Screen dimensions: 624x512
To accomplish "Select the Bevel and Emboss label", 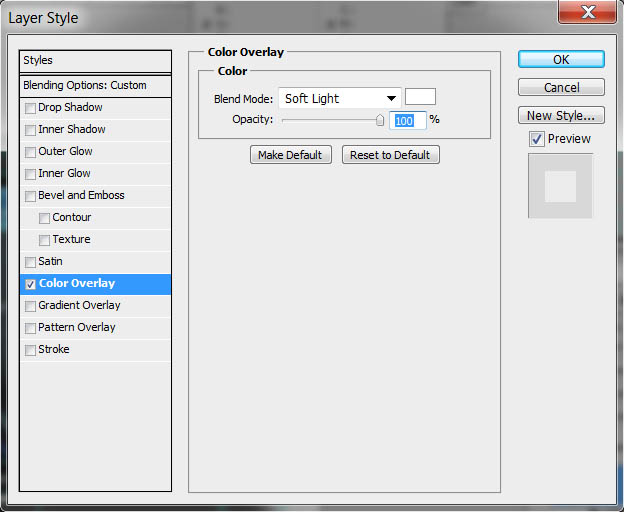I will pos(81,195).
